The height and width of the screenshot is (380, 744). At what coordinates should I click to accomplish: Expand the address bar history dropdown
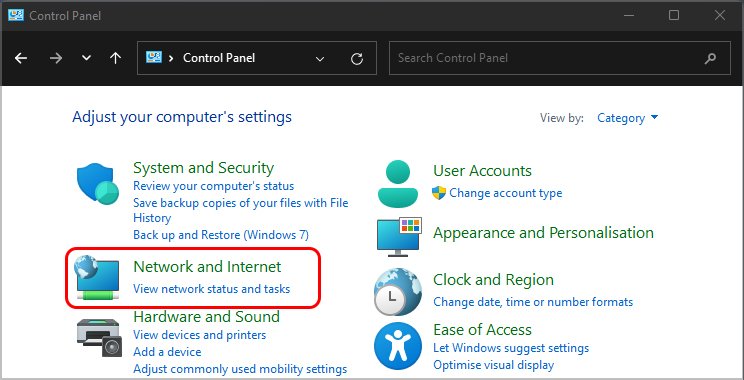coord(320,59)
